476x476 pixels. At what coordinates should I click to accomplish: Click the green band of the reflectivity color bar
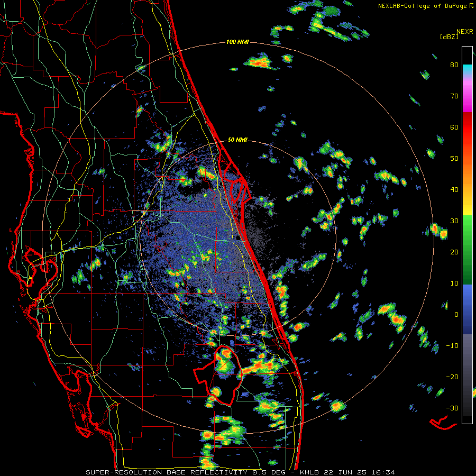(467, 250)
